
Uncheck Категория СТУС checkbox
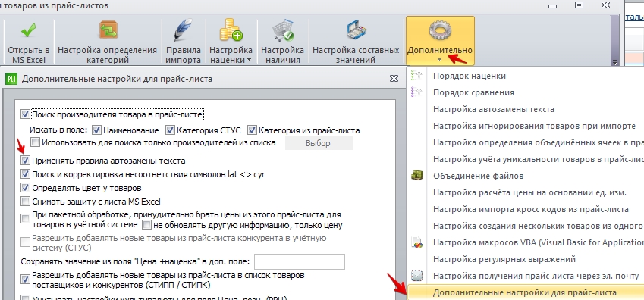[171, 130]
